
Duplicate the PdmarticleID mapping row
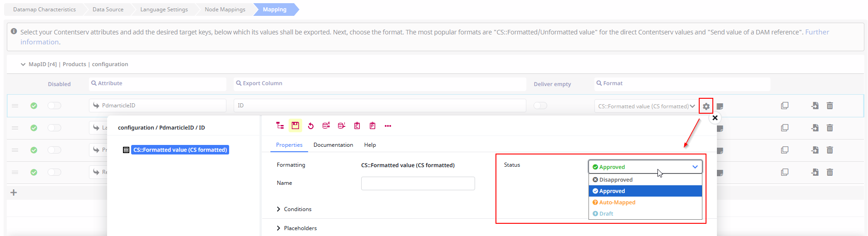(x=785, y=106)
